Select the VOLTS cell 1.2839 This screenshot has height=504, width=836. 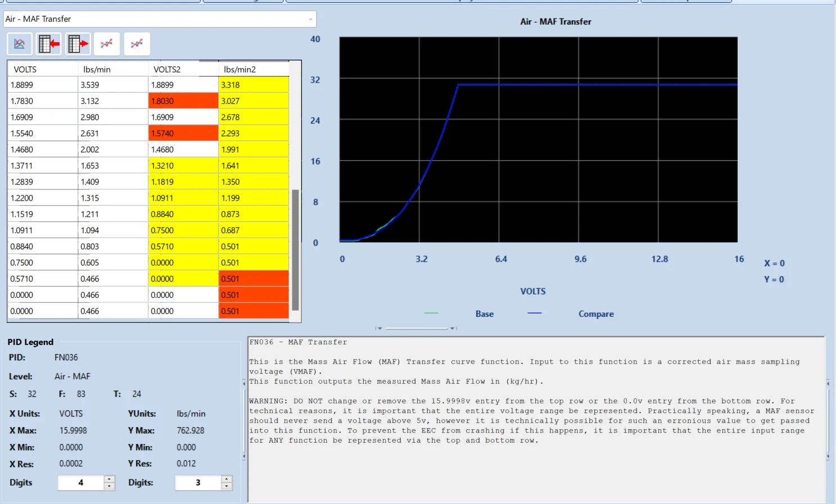[43, 182]
